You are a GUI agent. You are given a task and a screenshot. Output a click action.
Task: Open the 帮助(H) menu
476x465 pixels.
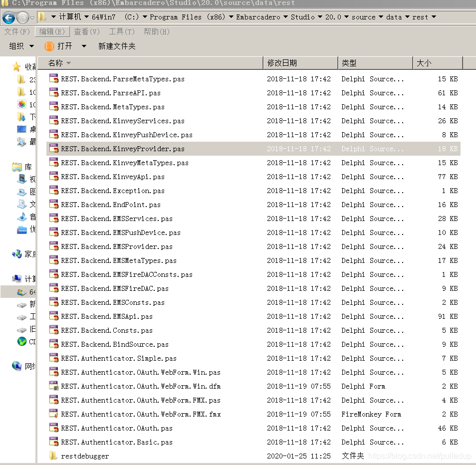(x=157, y=31)
